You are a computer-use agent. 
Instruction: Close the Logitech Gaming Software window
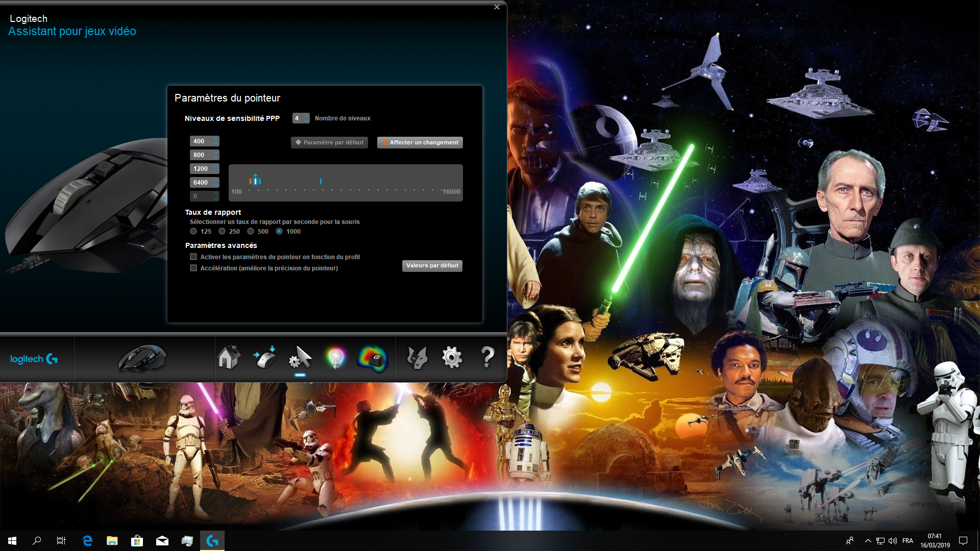coord(497,7)
